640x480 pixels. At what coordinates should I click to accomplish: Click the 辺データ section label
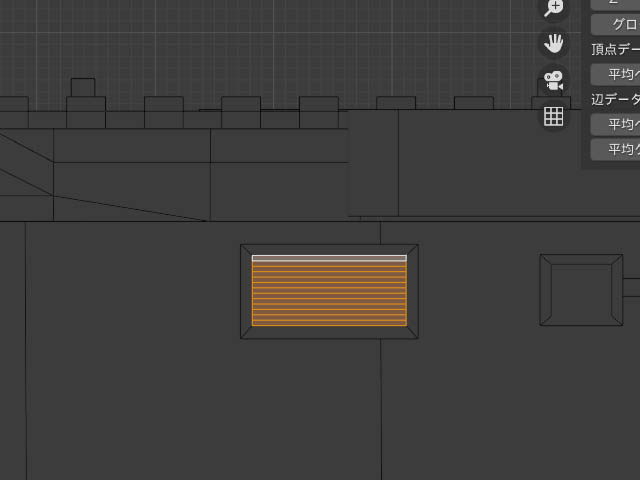616,99
